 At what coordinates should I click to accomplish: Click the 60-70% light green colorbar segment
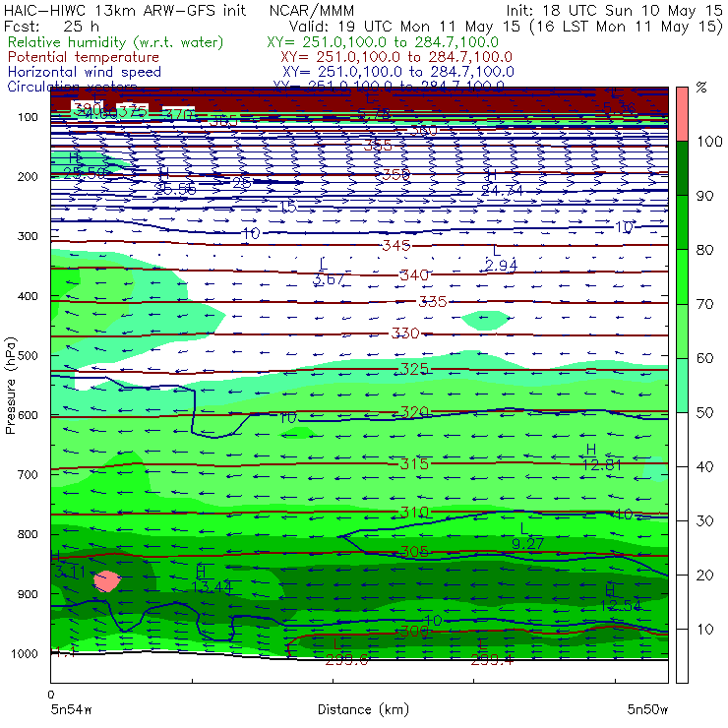coord(682,331)
